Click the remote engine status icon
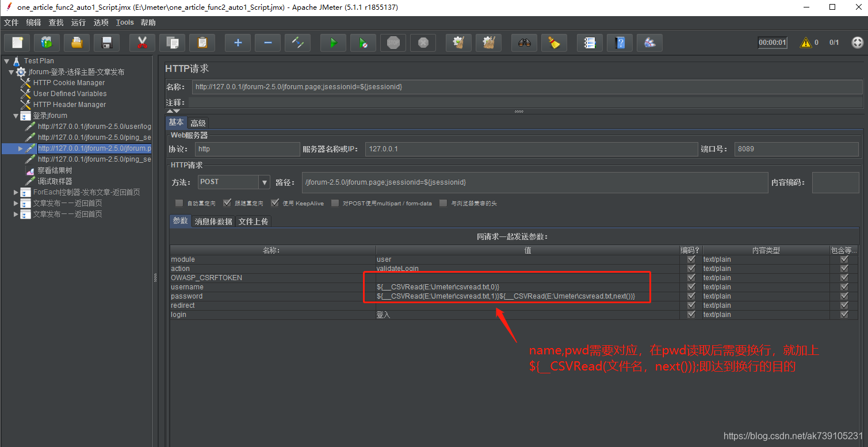This screenshot has width=868, height=447. 857,43
